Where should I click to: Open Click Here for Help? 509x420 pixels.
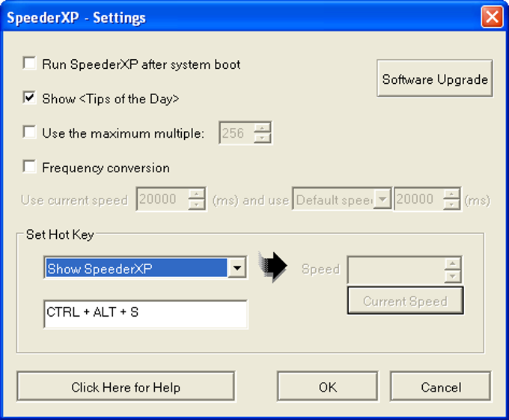coord(126,386)
